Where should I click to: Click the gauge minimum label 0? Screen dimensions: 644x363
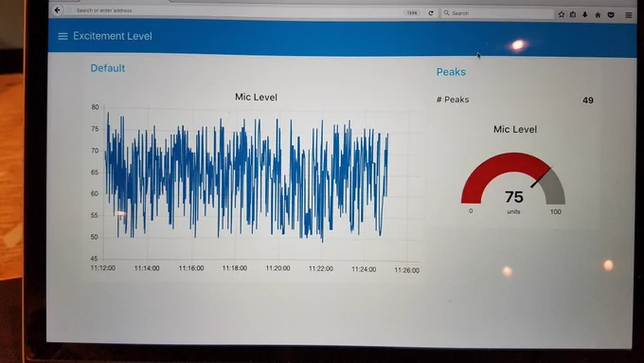[x=471, y=211]
